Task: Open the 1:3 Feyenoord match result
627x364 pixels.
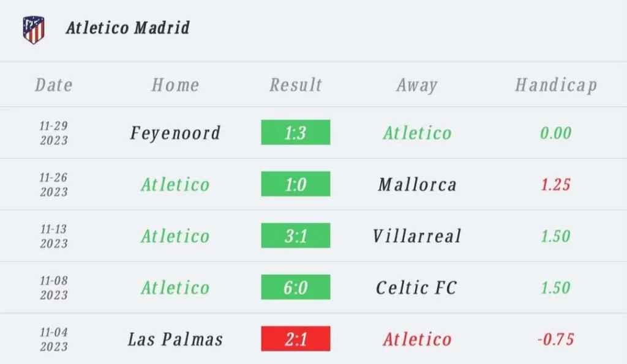Action: tap(296, 132)
